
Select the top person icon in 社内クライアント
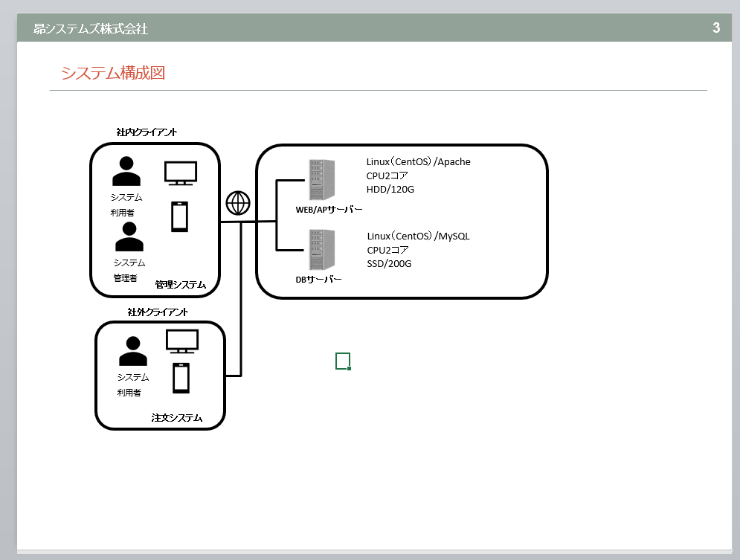126,171
